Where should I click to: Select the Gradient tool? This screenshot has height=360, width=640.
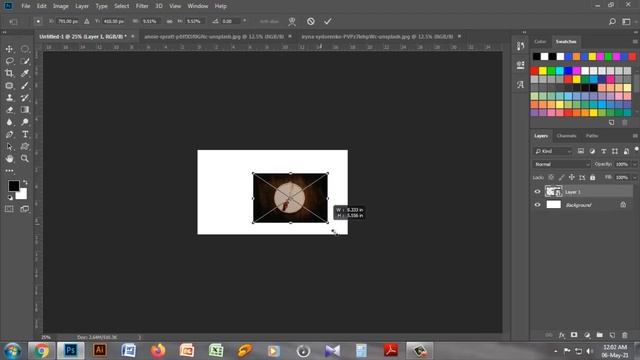(24, 110)
